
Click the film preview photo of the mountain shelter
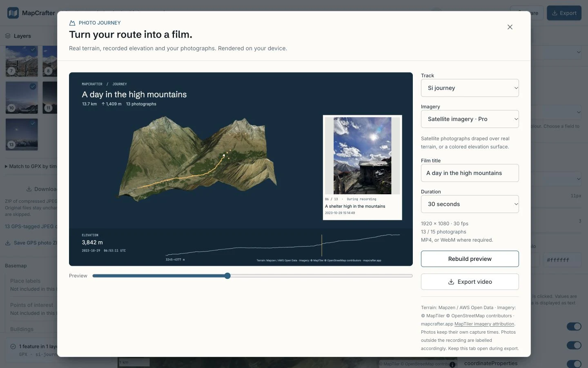coord(362,155)
